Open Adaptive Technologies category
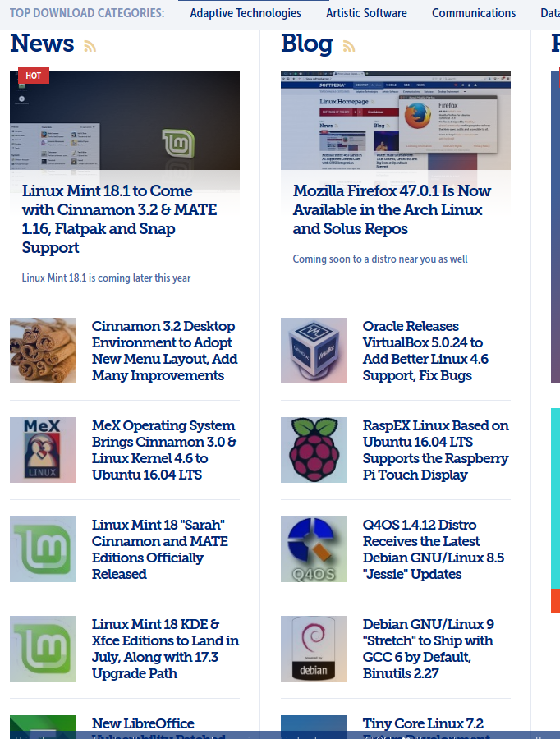The image size is (560, 739). point(246,13)
